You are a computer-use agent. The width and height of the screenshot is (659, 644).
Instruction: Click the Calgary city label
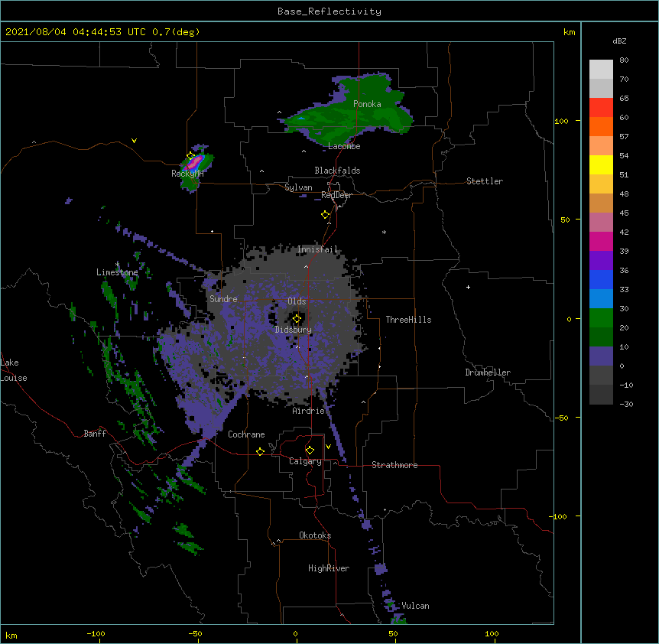305,461
